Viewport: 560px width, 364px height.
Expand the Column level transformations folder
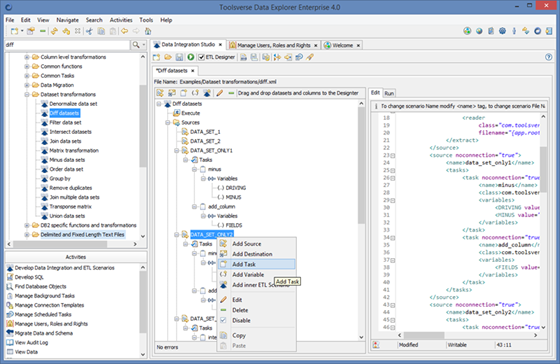[27, 57]
